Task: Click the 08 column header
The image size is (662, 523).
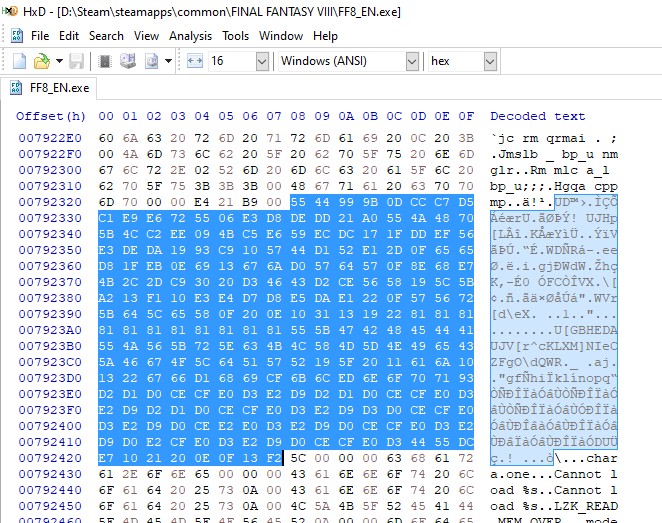Action: (298, 116)
